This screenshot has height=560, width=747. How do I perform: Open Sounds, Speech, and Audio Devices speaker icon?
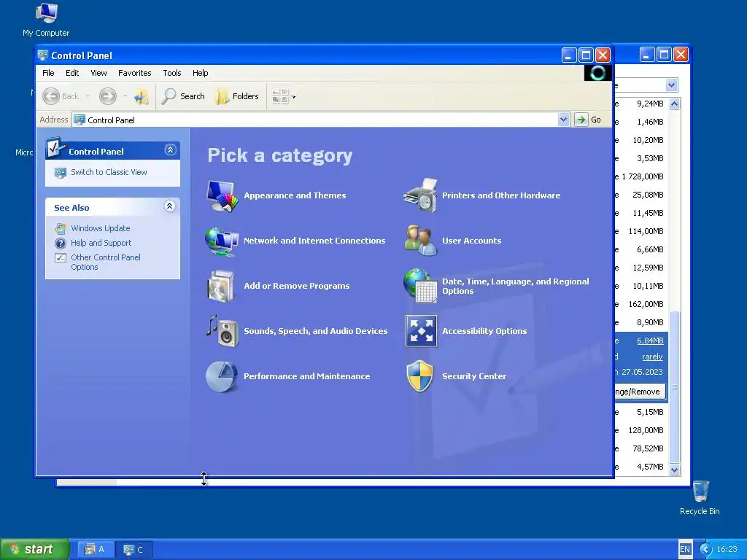click(x=222, y=331)
